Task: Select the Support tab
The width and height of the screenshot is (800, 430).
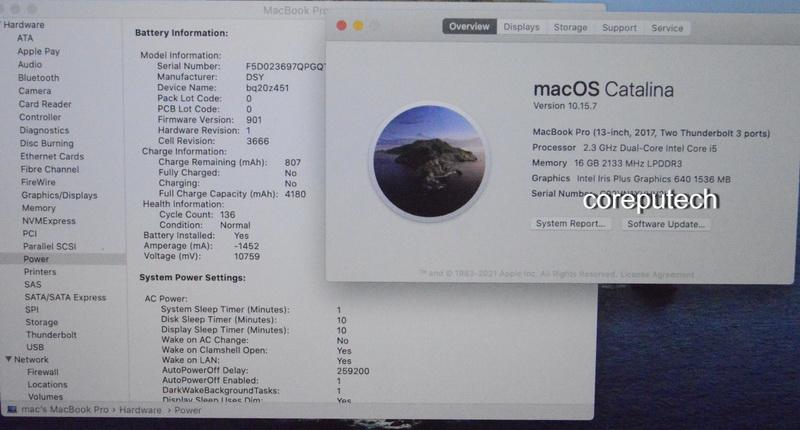Action: 619,28
